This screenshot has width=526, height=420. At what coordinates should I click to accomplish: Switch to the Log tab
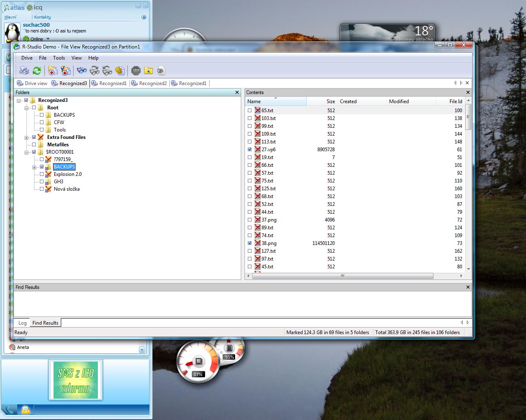pos(22,323)
